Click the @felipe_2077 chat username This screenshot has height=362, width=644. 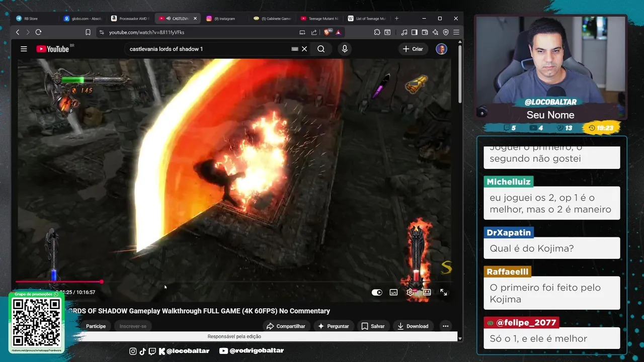point(522,323)
